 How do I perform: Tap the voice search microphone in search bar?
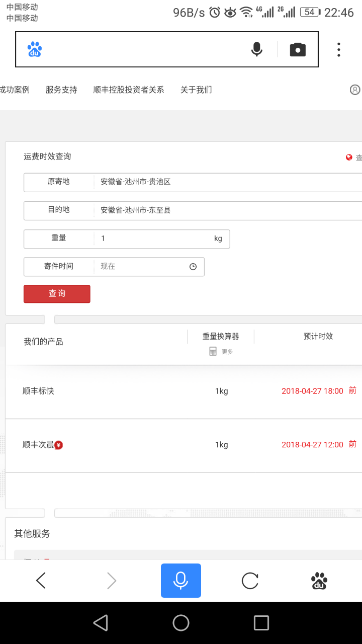tap(256, 49)
